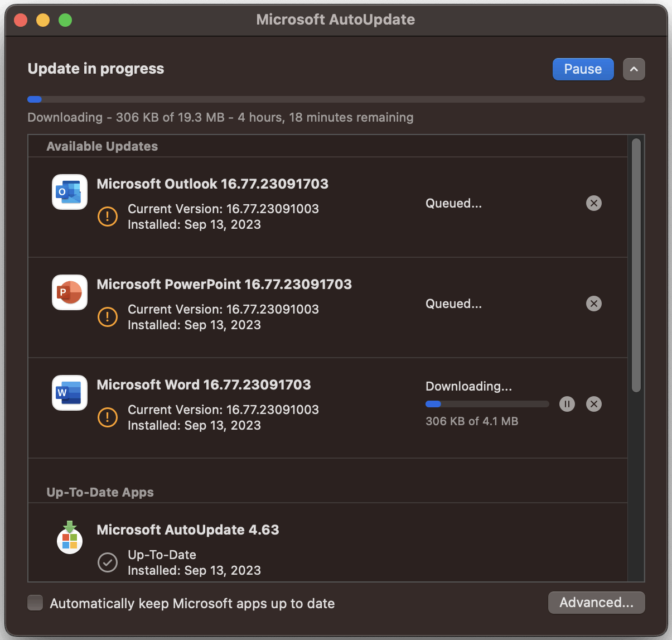Enable automatically keep Microsoft apps up to date
Screen dimensions: 672x640
(x=35, y=603)
